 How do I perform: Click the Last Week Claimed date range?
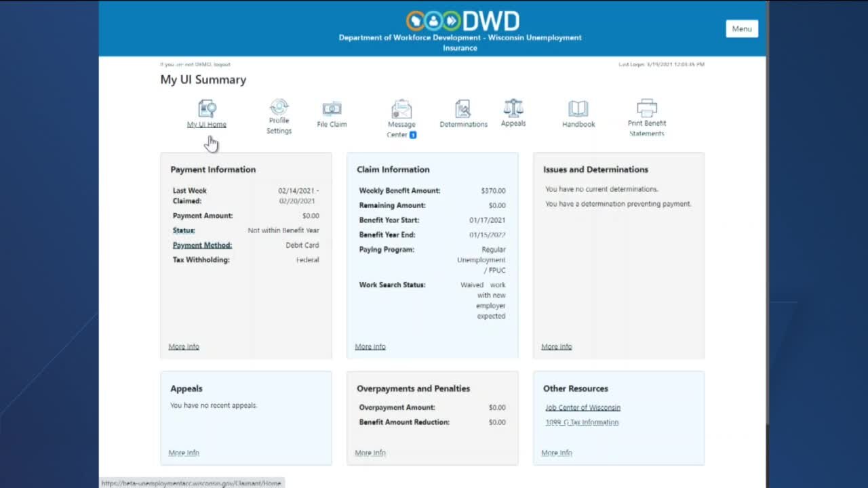(x=298, y=196)
